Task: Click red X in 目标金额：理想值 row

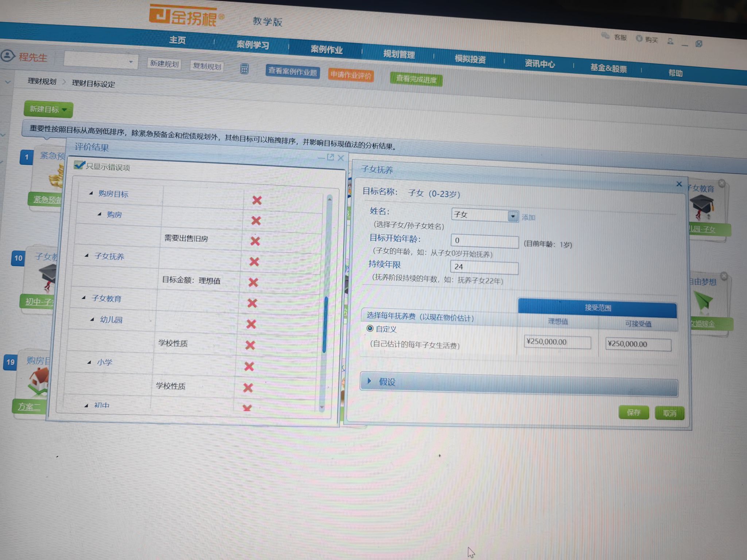Action: click(x=253, y=282)
